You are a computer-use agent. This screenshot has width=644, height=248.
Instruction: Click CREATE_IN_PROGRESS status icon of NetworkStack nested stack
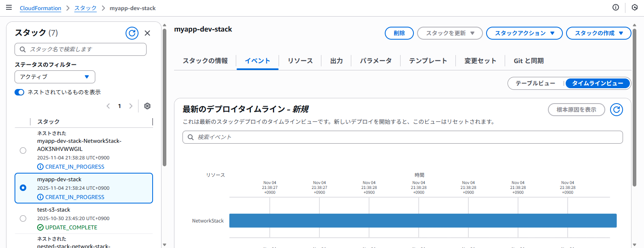click(40, 167)
